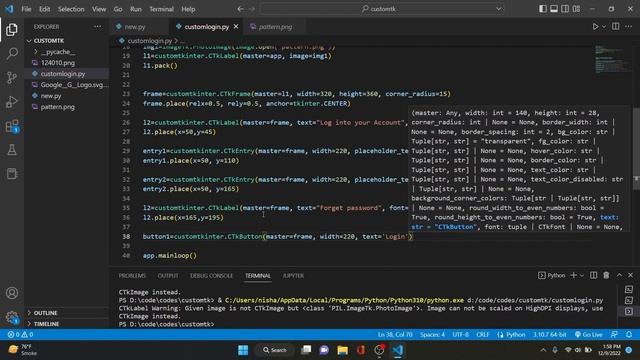
Task: Open the Search view in activity bar
Action: pyautogui.click(x=12, y=53)
